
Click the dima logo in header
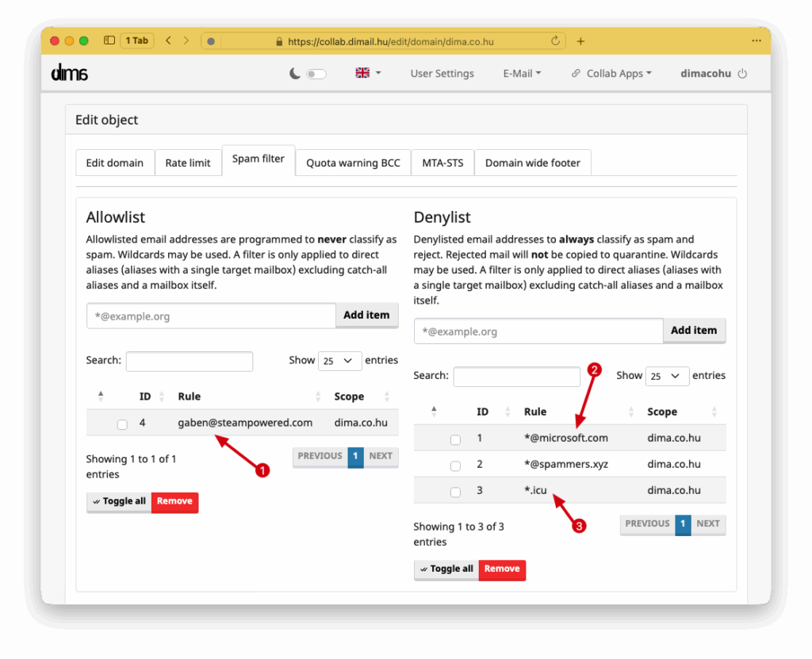(69, 73)
